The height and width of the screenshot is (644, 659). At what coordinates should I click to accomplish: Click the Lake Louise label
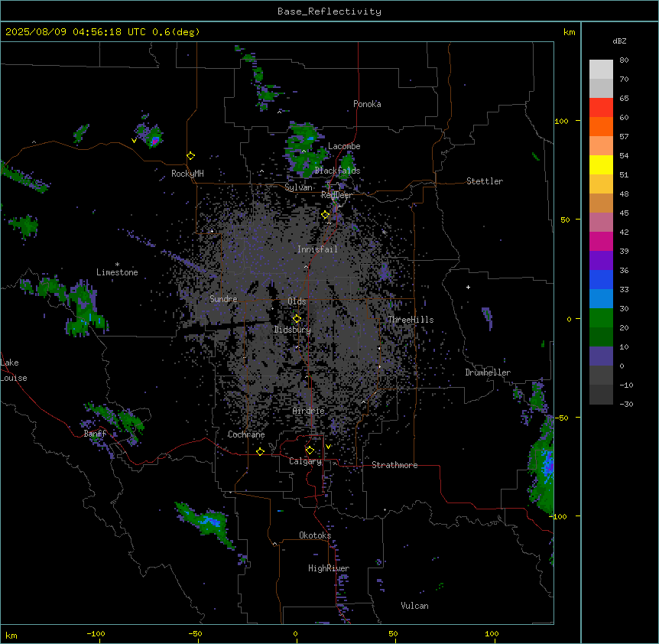click(x=14, y=370)
